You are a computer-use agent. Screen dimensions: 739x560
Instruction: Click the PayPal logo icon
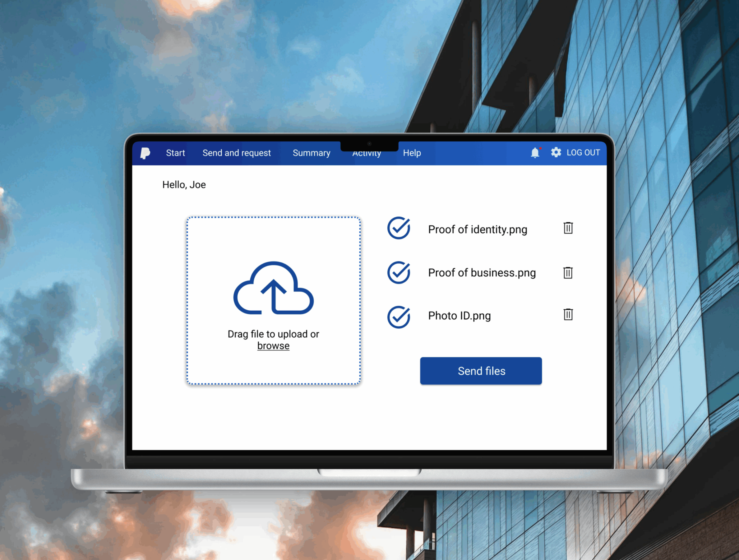[145, 153]
